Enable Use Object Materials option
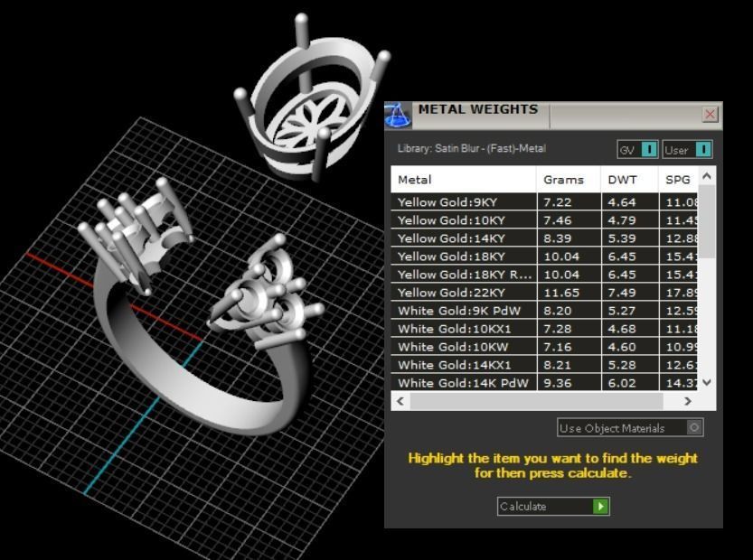This screenshot has width=753, height=560. pos(630,427)
